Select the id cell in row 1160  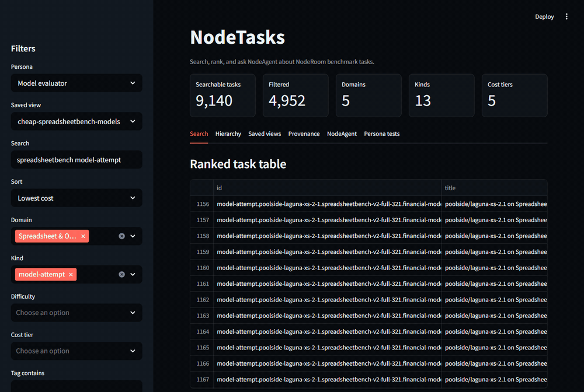pos(328,268)
